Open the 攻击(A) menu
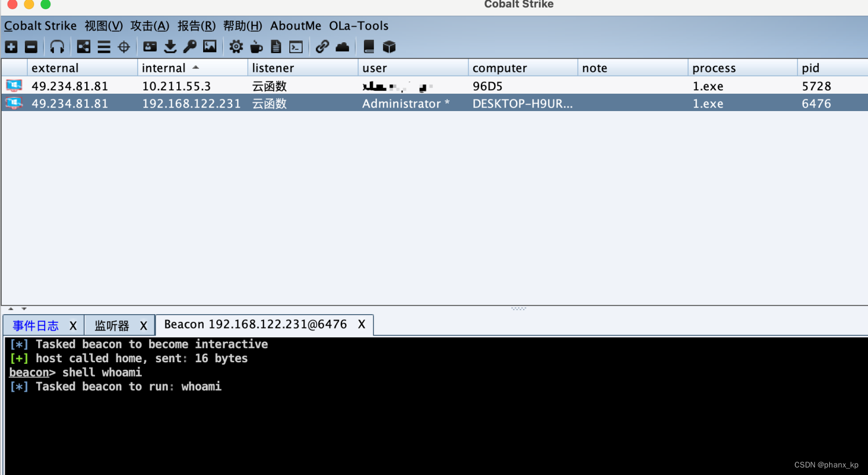868x475 pixels. (150, 26)
